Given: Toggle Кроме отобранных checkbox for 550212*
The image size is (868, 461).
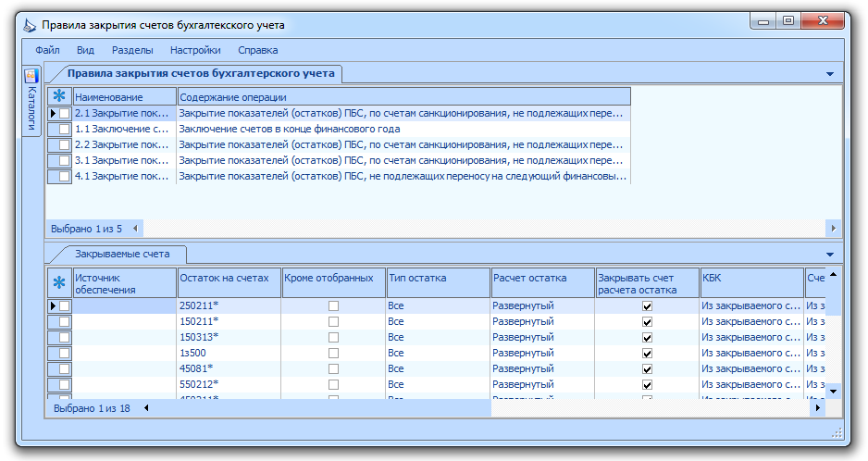Looking at the screenshot, I should (x=333, y=384).
